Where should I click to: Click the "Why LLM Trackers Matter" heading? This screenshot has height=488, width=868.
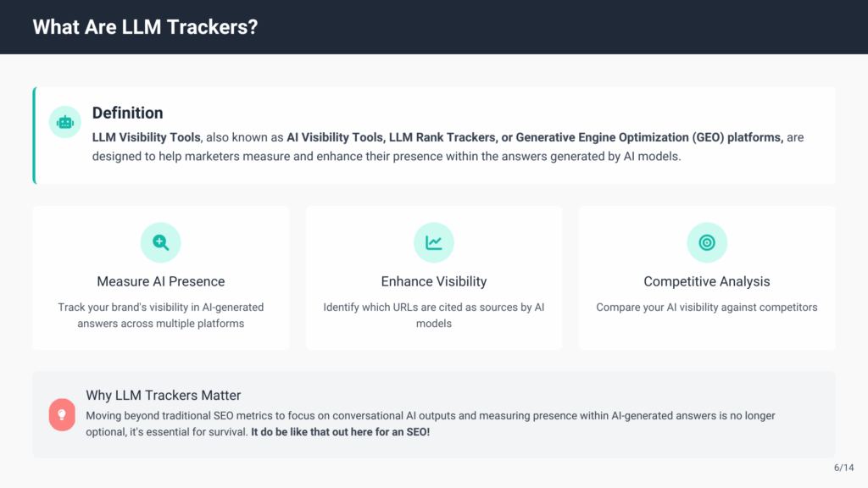164,396
